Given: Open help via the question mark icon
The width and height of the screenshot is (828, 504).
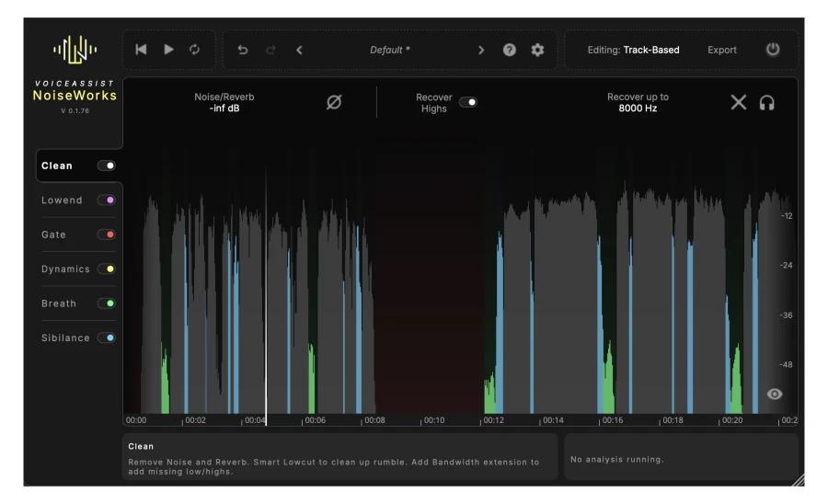Looking at the screenshot, I should 509,50.
